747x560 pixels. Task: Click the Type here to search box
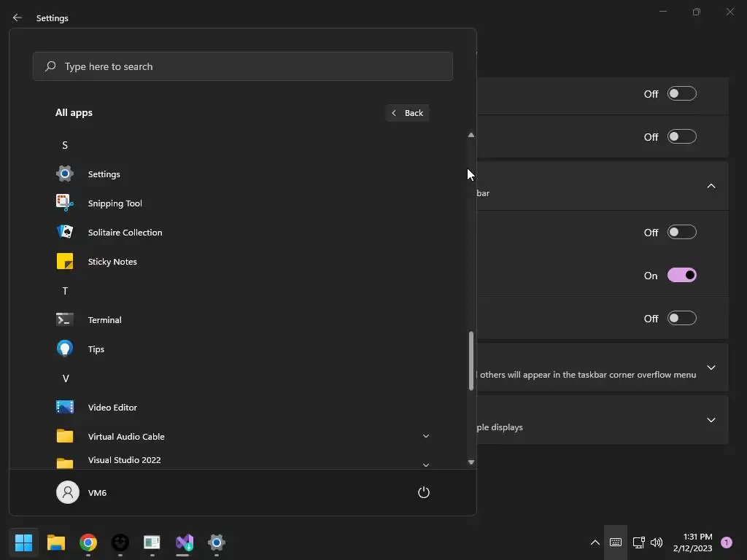point(242,66)
